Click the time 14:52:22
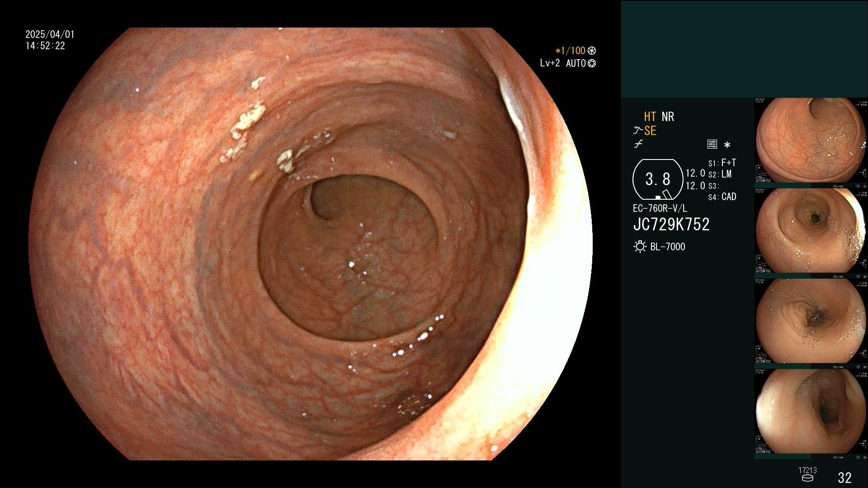The height and width of the screenshot is (488, 868). point(45,46)
